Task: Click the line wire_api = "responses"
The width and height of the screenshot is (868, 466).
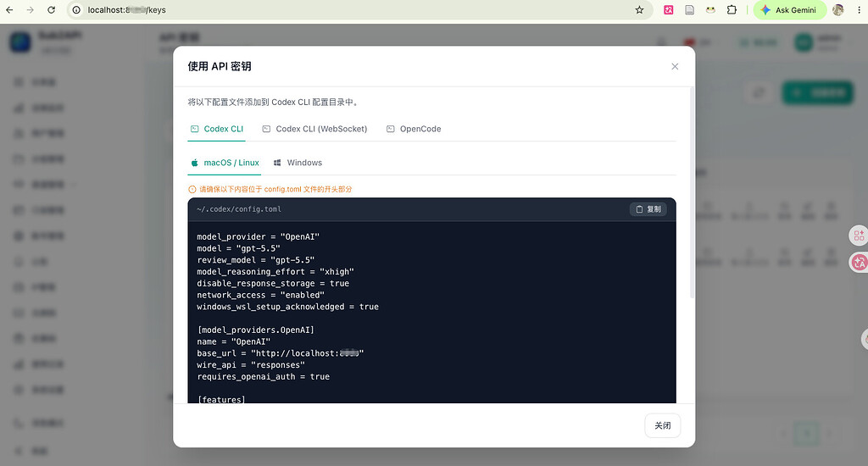Action: [251, 365]
